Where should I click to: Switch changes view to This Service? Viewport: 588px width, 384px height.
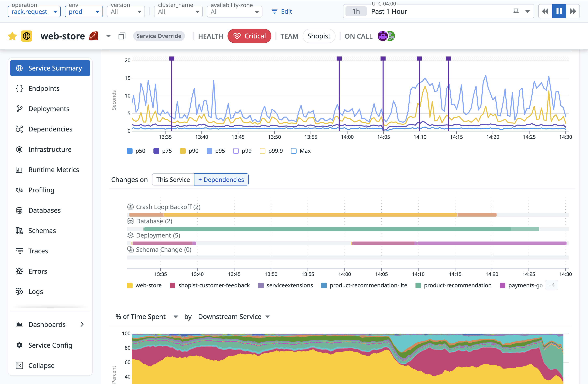click(x=173, y=180)
